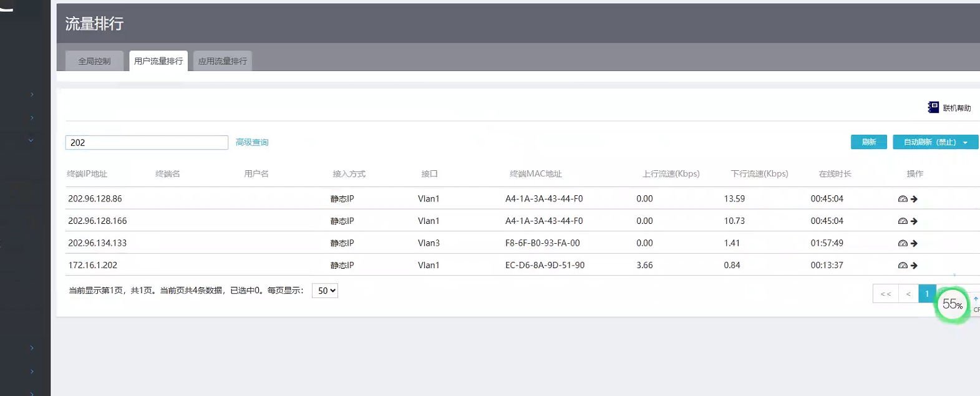Click online duration 00:13:37
Screen dimensions: 980x396
pos(827,265)
